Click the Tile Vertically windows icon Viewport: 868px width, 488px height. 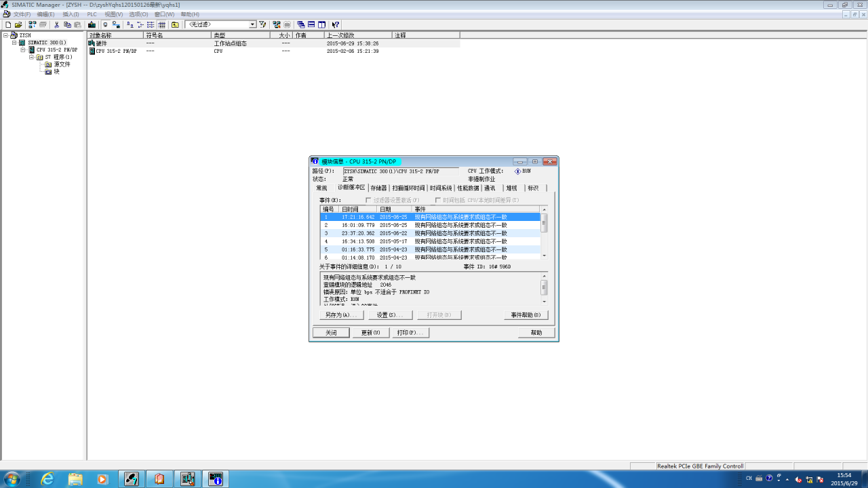tap(322, 24)
